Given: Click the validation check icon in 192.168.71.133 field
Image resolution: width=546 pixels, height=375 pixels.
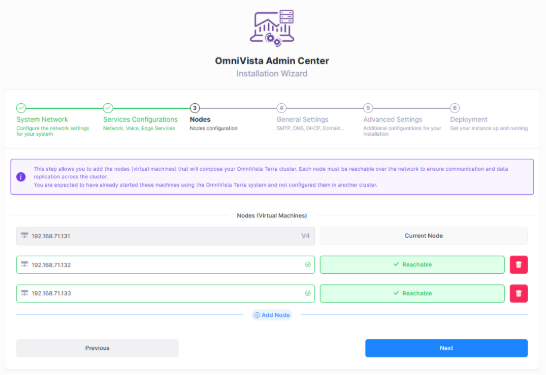Looking at the screenshot, I should [307, 294].
